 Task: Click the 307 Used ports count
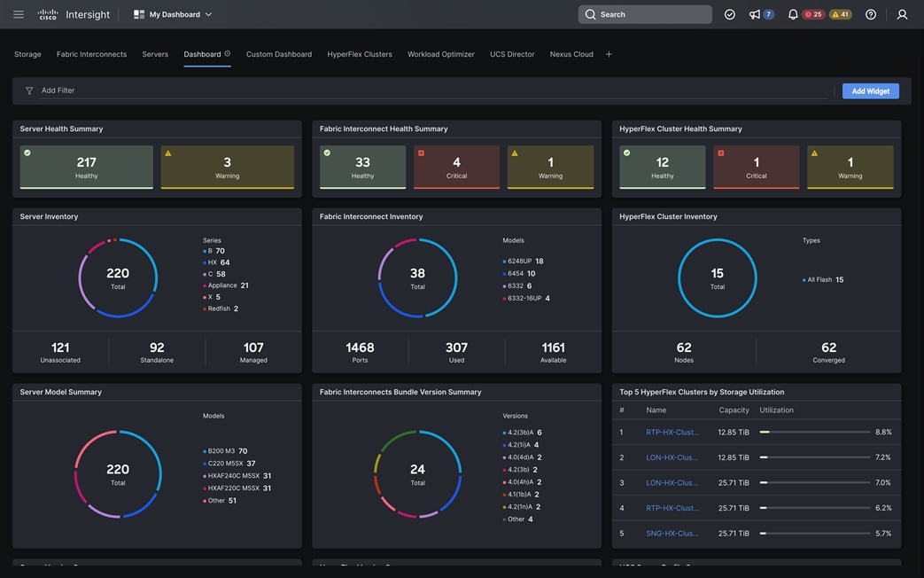point(457,352)
